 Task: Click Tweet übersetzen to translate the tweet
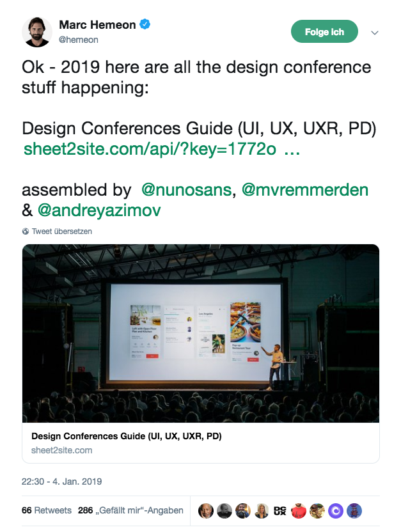click(61, 232)
